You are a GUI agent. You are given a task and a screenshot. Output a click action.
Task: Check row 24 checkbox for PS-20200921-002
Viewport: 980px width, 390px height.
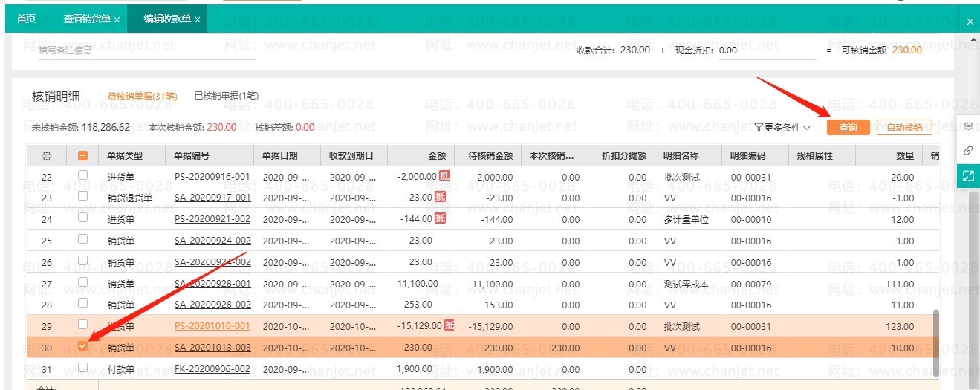click(x=82, y=218)
